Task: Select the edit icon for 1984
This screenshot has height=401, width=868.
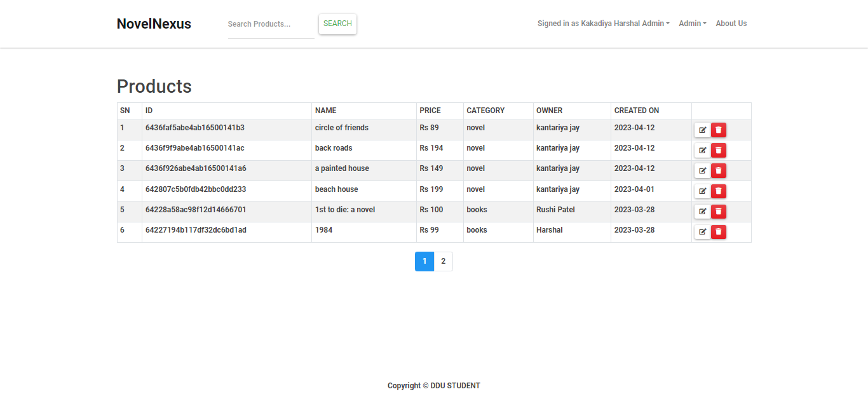Action: 702,231
